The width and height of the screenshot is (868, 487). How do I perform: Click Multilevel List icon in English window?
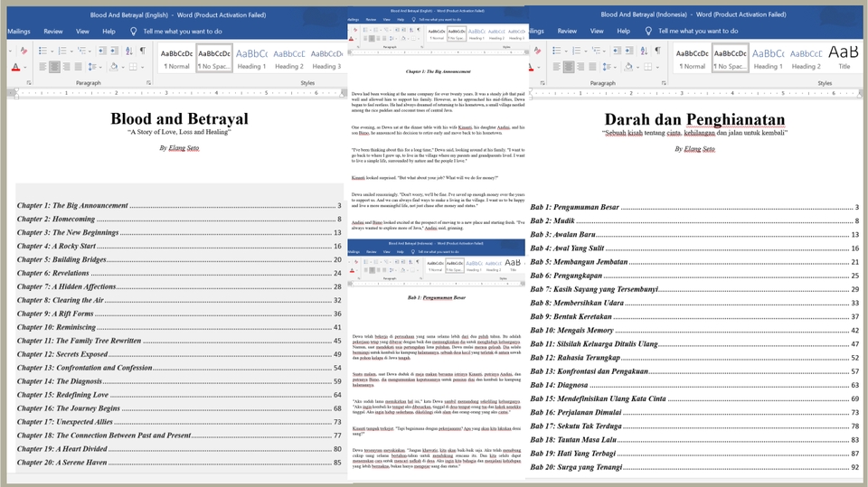(x=81, y=51)
